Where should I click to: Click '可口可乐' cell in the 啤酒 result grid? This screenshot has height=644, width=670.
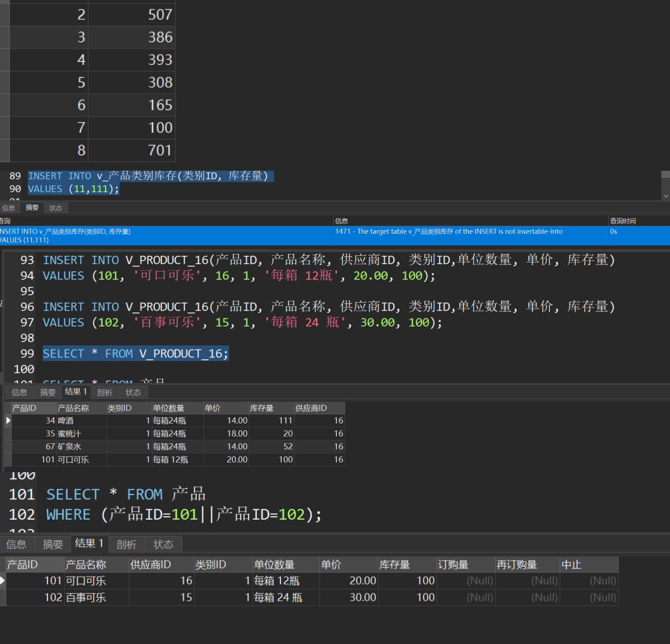pos(81,460)
